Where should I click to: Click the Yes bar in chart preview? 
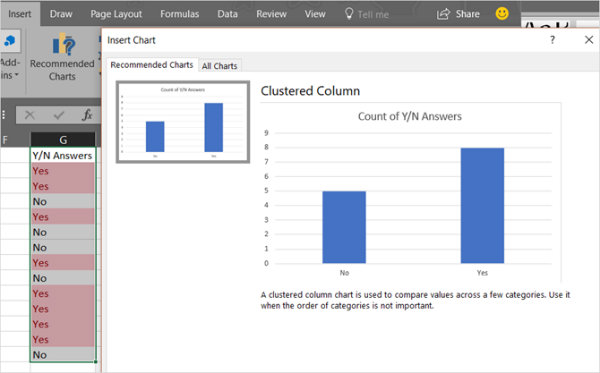[482, 205]
